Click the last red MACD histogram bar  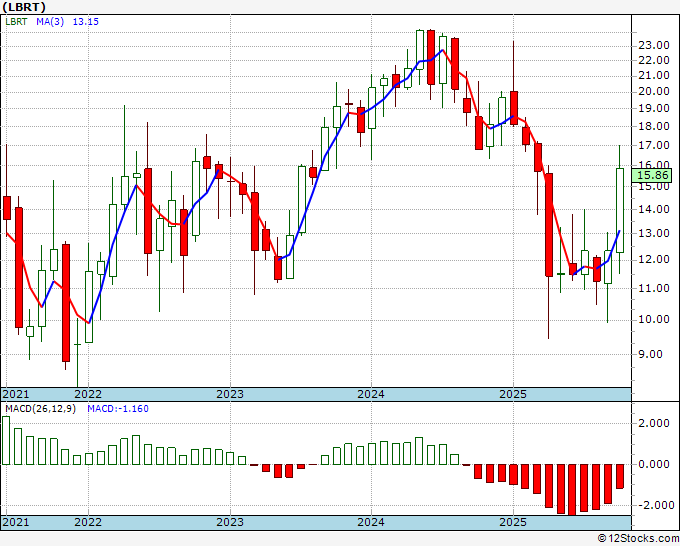[x=620, y=476]
